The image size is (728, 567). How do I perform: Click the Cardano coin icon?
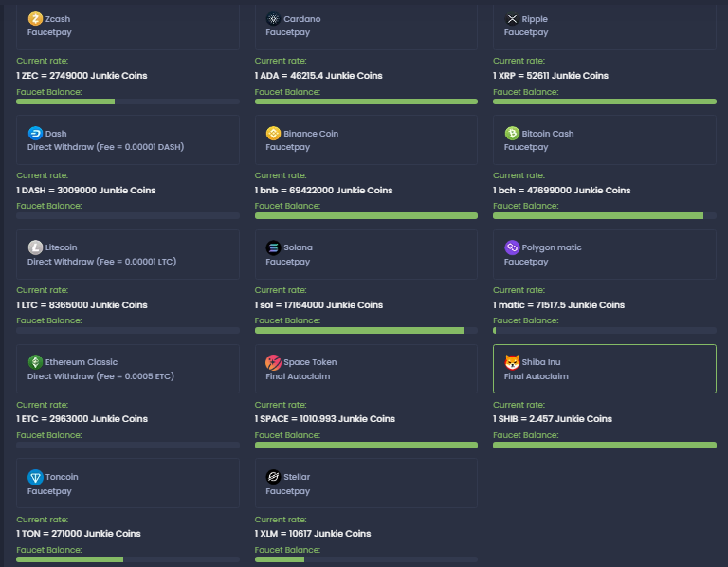[273, 19]
